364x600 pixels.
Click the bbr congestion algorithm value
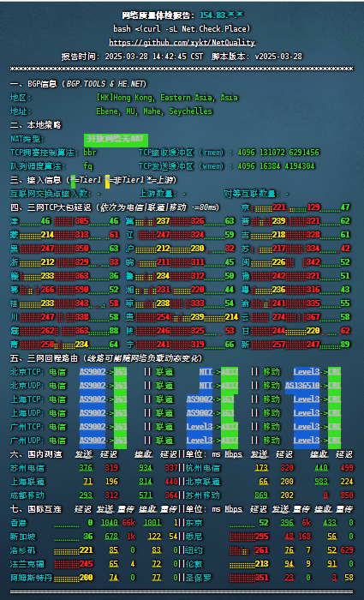coord(90,153)
